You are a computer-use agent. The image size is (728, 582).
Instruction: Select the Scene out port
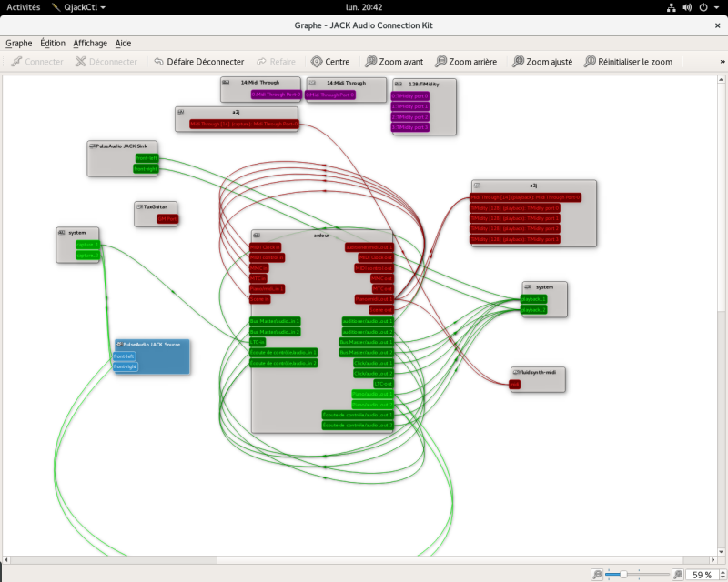[381, 309]
